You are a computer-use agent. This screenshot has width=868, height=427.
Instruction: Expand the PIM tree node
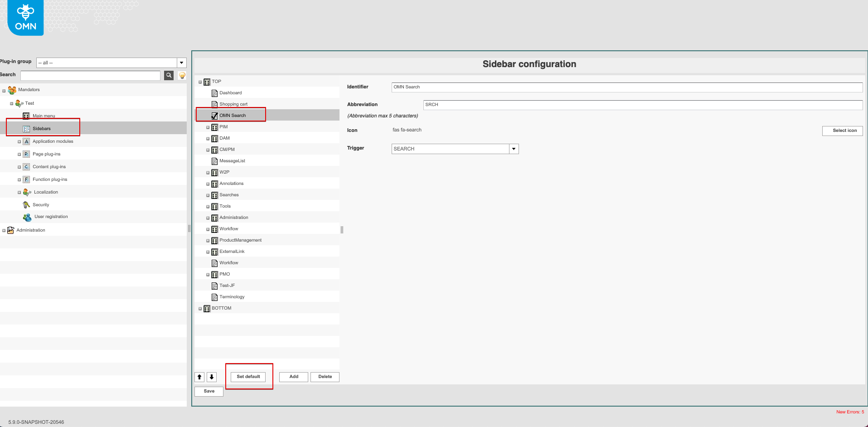point(208,127)
